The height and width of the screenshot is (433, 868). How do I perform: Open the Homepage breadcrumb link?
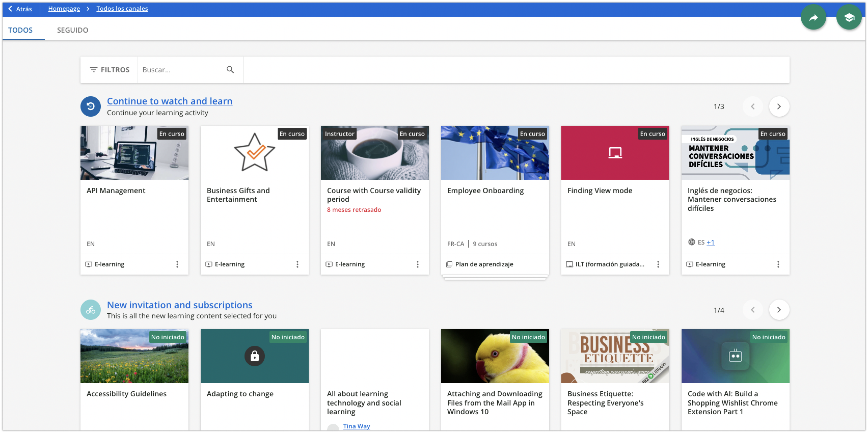click(x=64, y=8)
